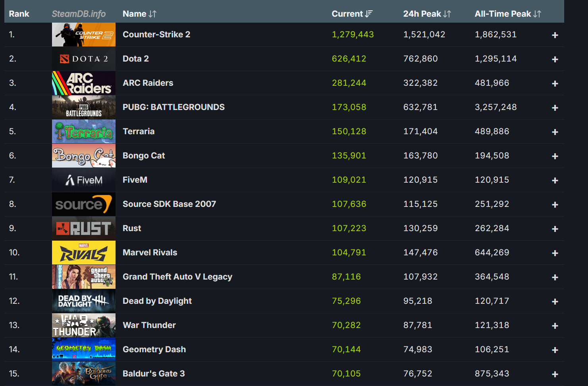
Task: Expand the War Thunder row plus
Action: pyautogui.click(x=555, y=326)
